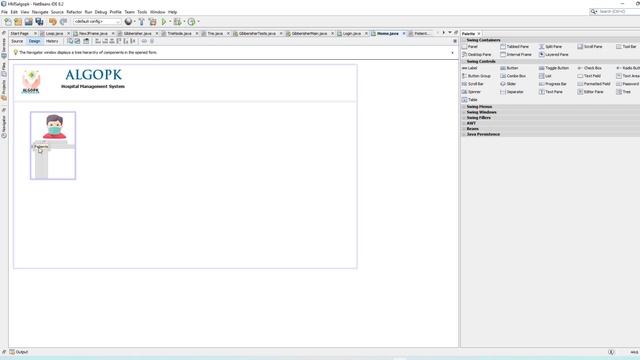The image size is (640, 360).
Task: Click in the Search field
Action: (x=618, y=11)
